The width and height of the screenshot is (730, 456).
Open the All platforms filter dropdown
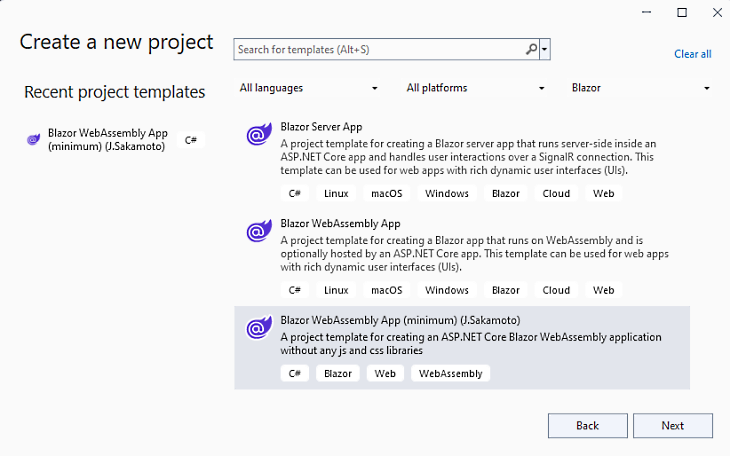click(x=475, y=88)
